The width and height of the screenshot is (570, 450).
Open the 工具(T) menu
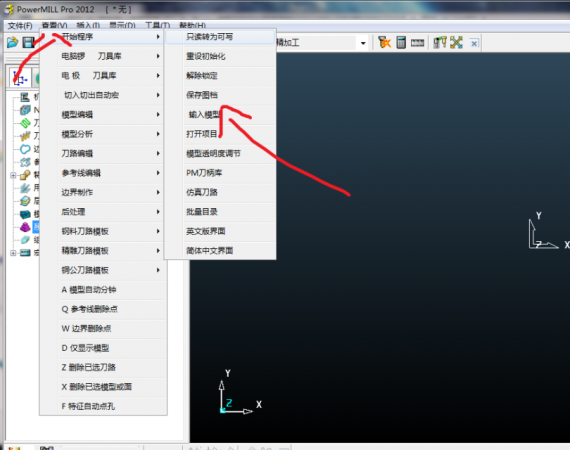[157, 26]
